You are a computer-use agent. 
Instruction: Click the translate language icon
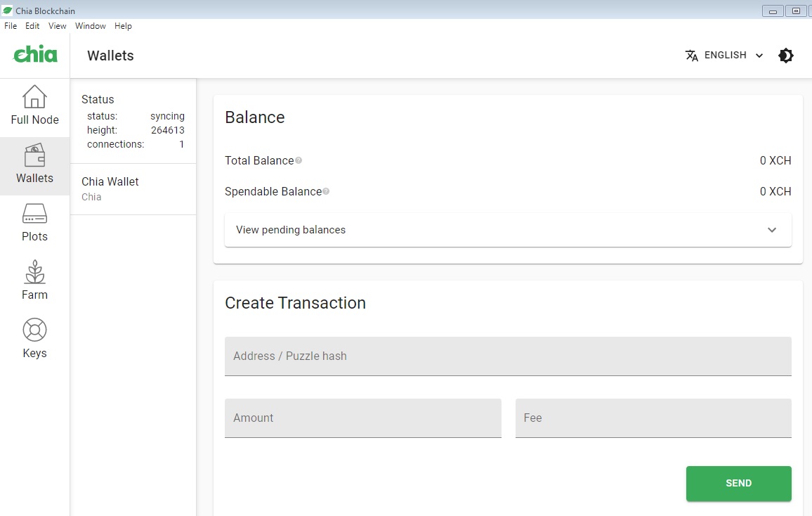[x=691, y=56]
